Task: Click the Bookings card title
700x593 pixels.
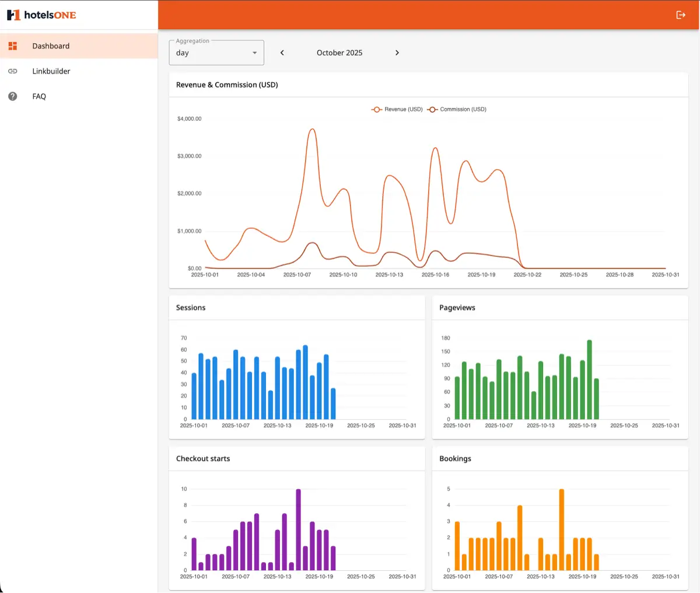Action: pyautogui.click(x=455, y=459)
